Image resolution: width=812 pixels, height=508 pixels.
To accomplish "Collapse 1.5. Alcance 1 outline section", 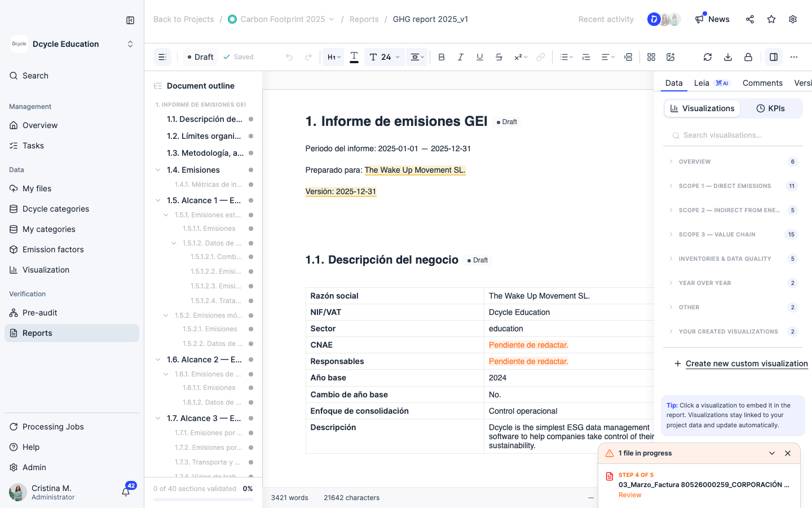I will pyautogui.click(x=158, y=200).
